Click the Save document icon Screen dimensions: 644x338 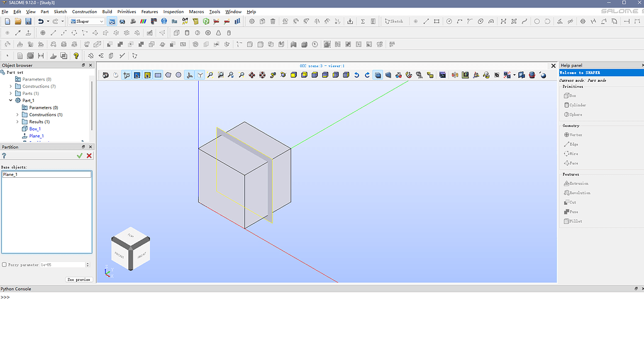[28, 21]
